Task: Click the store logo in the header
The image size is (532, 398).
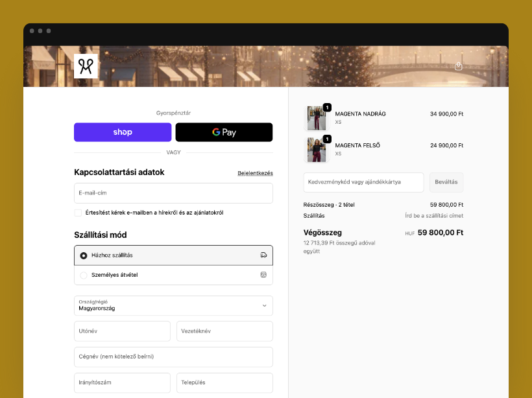Action: pyautogui.click(x=86, y=65)
